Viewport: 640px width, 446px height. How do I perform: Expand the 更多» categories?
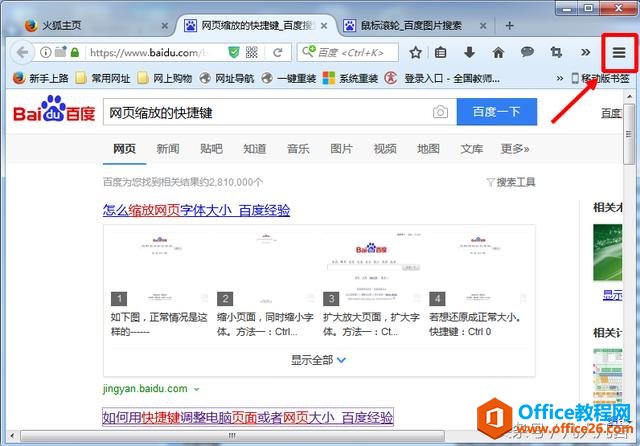click(x=515, y=149)
